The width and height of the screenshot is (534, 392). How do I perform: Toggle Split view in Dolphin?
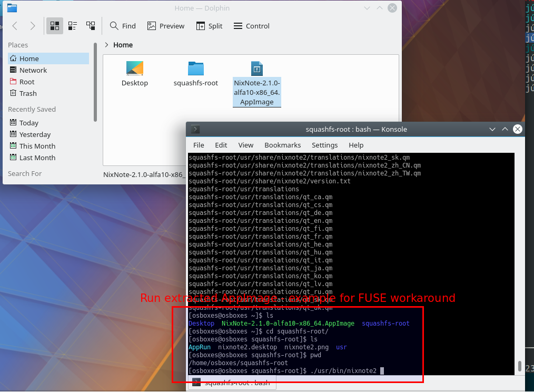click(x=209, y=26)
